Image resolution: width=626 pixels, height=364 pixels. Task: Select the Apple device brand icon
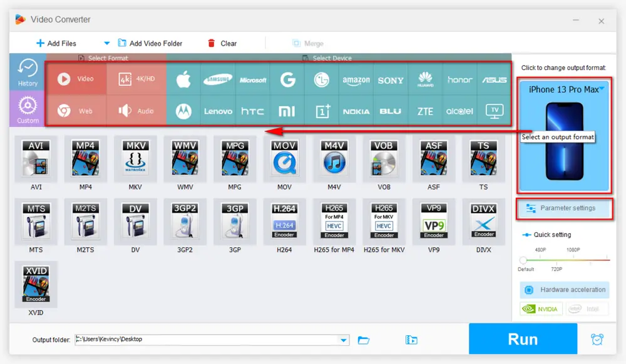click(x=183, y=80)
